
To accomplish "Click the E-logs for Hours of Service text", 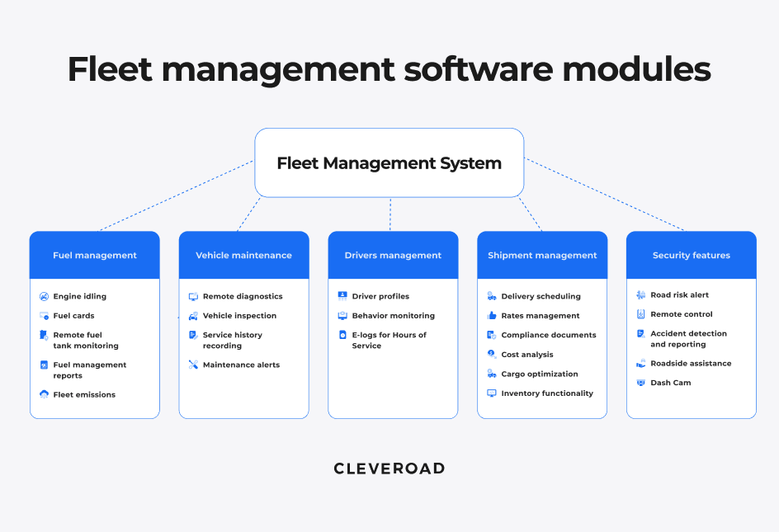I will point(389,341).
